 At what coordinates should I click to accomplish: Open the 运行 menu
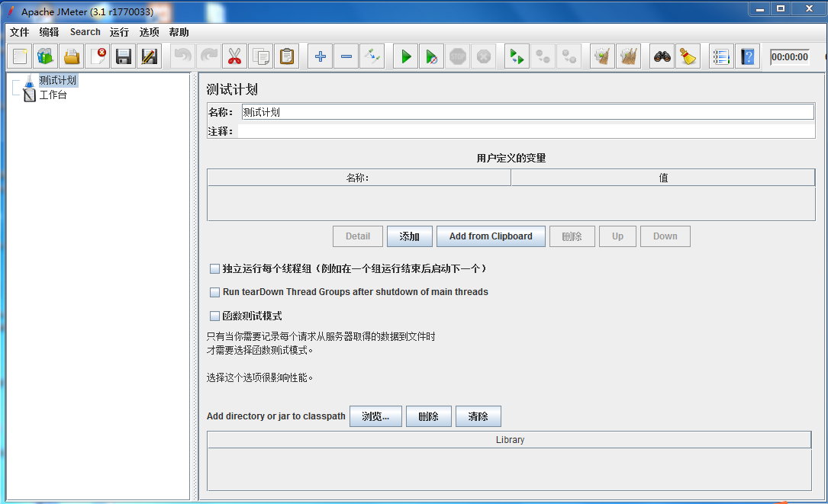point(119,32)
